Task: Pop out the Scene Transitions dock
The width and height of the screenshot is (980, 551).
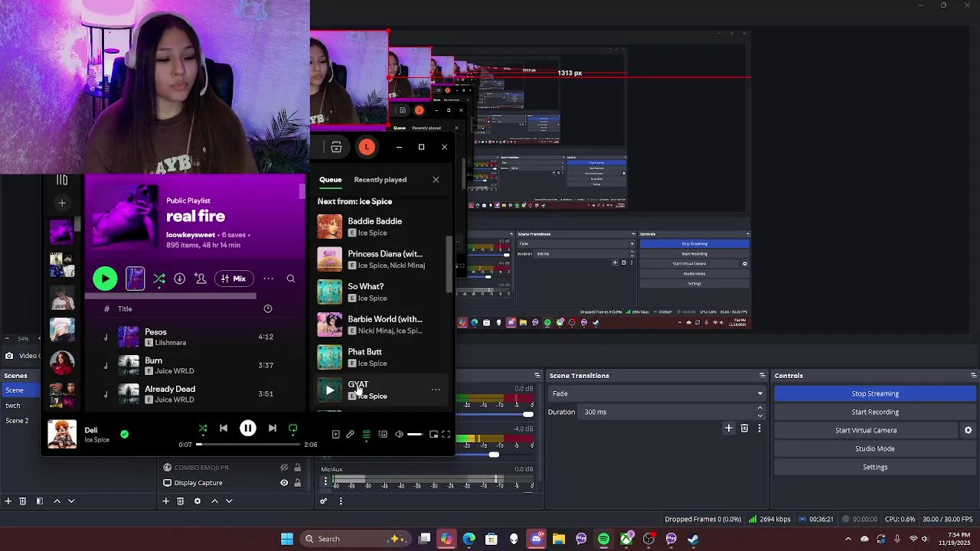Action: [762, 376]
